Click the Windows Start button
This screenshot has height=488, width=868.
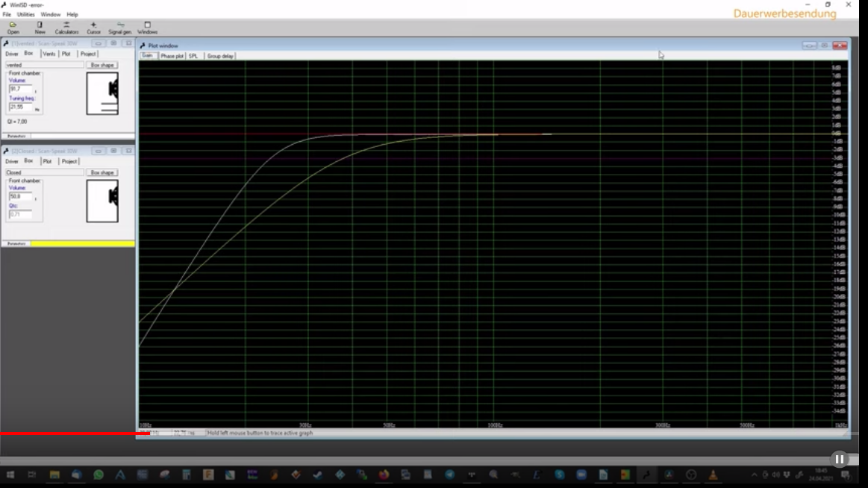(10, 475)
